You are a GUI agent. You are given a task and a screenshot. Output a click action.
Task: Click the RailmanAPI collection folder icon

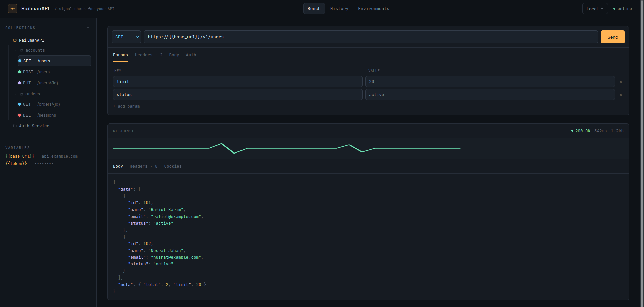15,40
